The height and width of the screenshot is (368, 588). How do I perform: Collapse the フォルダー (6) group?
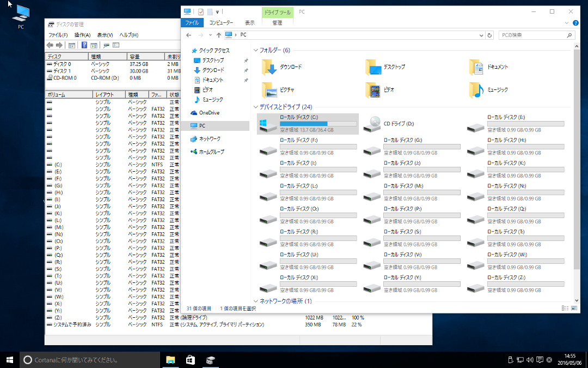pyautogui.click(x=256, y=50)
